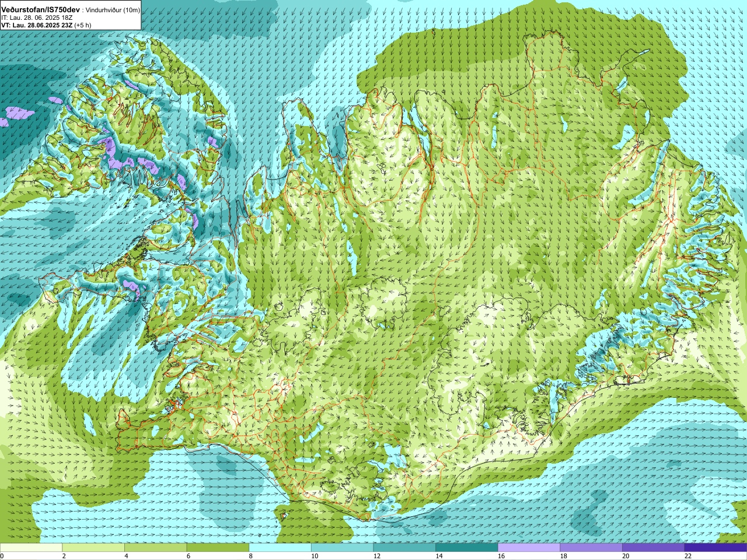Click the legend value 2
This screenshot has height=560, width=747.
tap(64, 556)
